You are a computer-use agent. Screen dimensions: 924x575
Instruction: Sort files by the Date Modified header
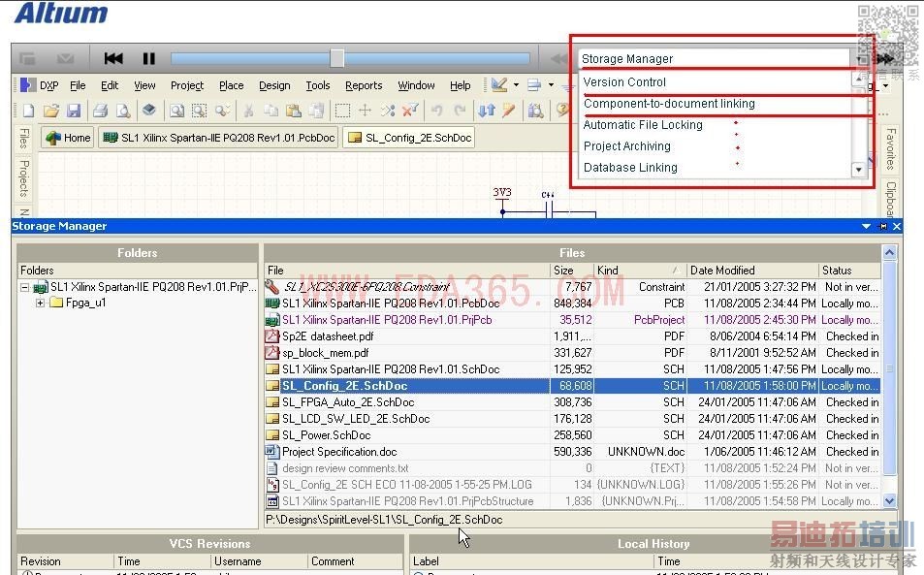(x=752, y=271)
